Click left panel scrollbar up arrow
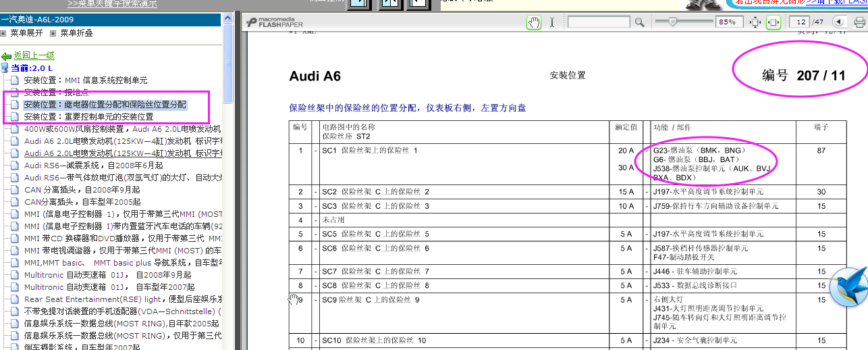 click(228, 18)
